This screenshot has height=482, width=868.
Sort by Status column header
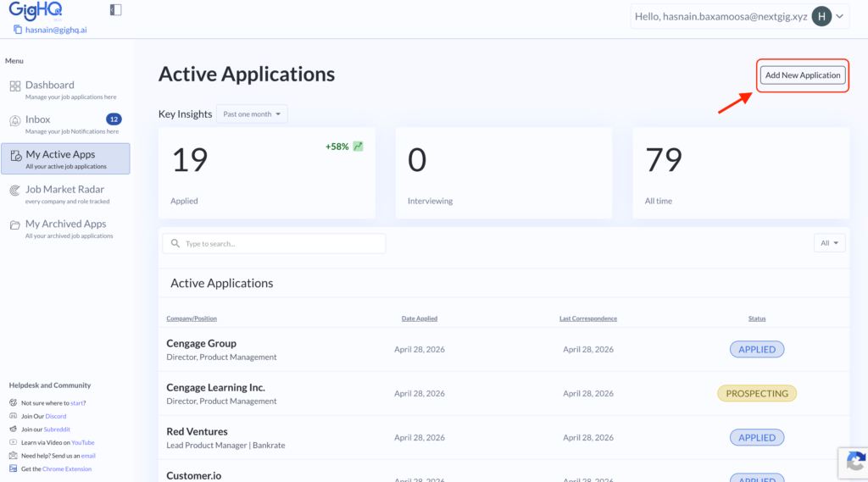[757, 319]
